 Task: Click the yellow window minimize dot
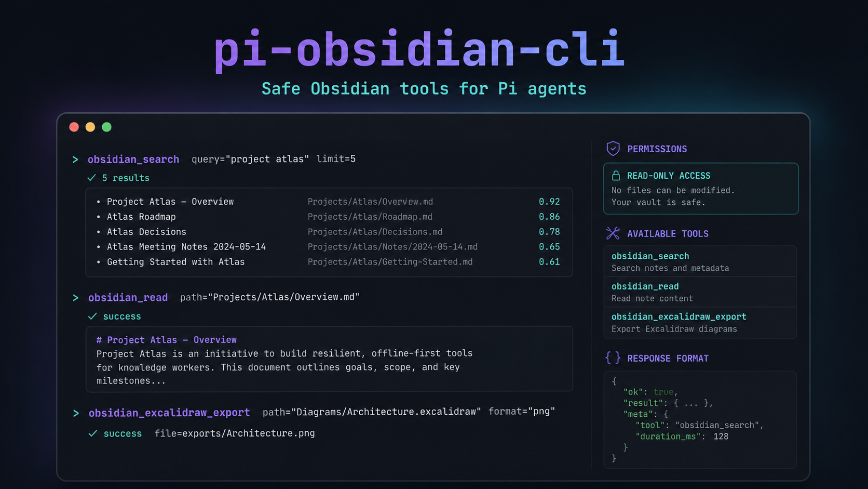90,127
